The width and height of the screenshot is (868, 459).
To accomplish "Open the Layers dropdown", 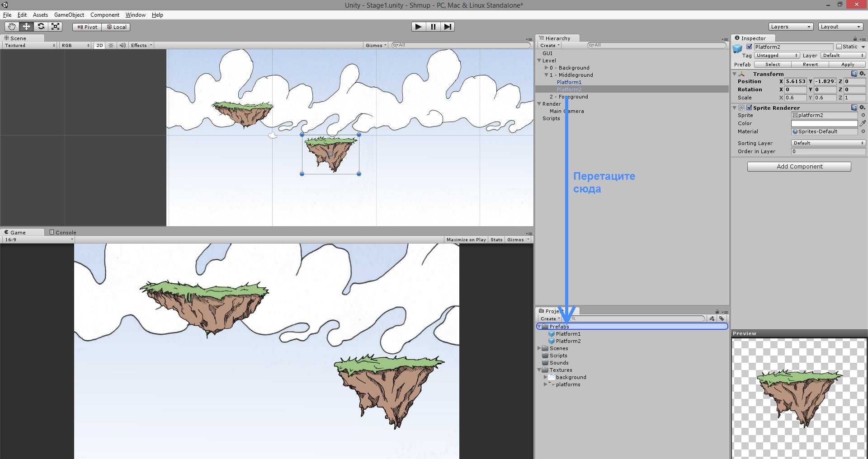I will point(790,27).
